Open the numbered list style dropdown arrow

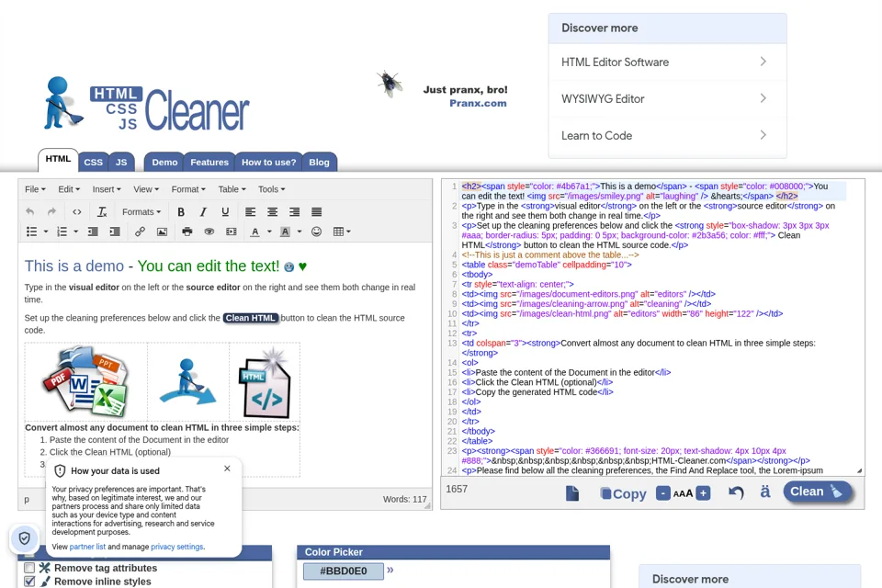(76, 232)
